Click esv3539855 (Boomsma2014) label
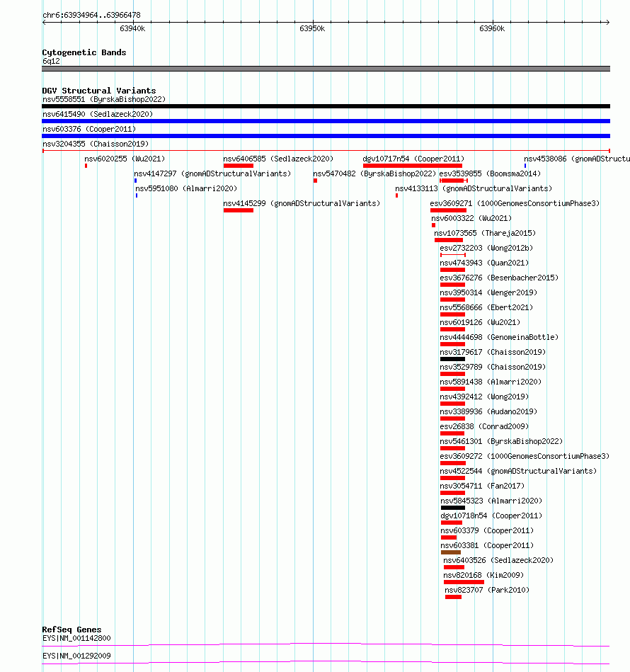The image size is (630, 672). pos(490,173)
